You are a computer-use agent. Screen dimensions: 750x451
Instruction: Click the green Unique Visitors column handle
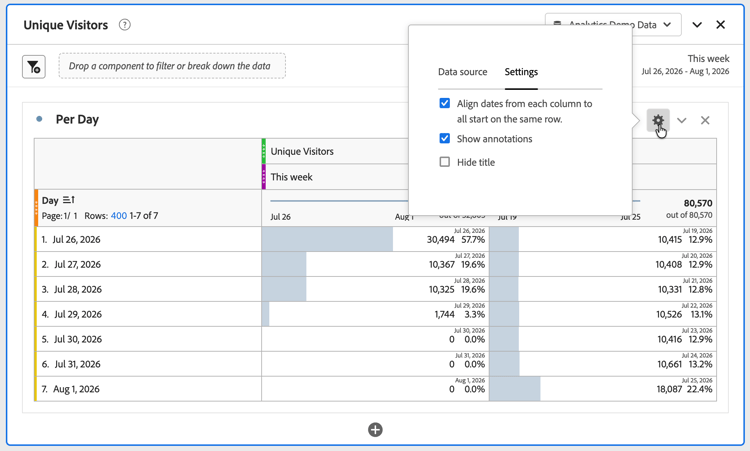(264, 151)
